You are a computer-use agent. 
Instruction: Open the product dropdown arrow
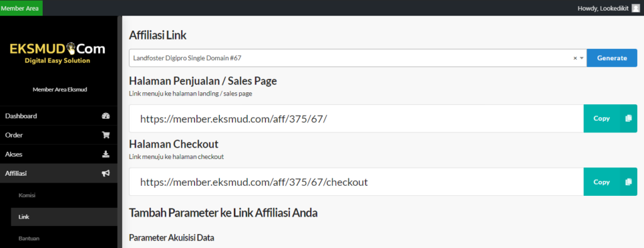[582, 58]
